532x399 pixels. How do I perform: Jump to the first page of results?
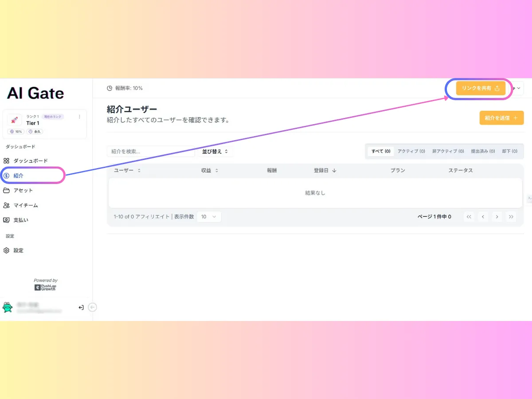click(469, 217)
